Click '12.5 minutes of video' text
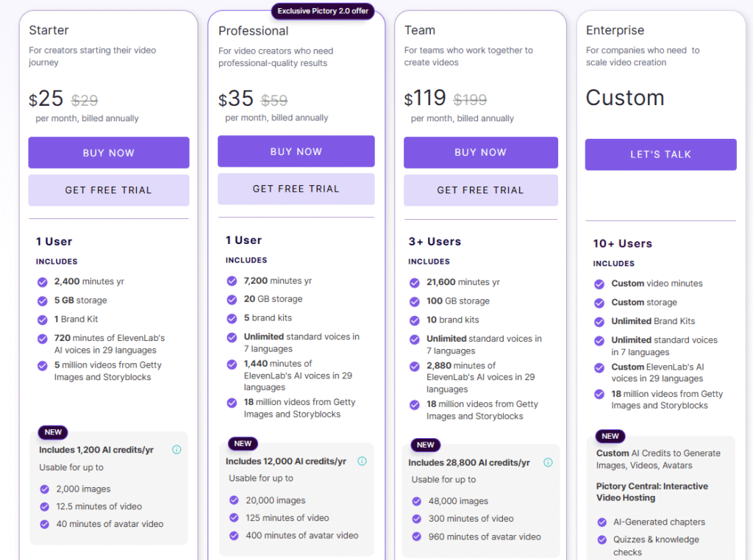Screen dimensions: 753x560 pos(99,506)
